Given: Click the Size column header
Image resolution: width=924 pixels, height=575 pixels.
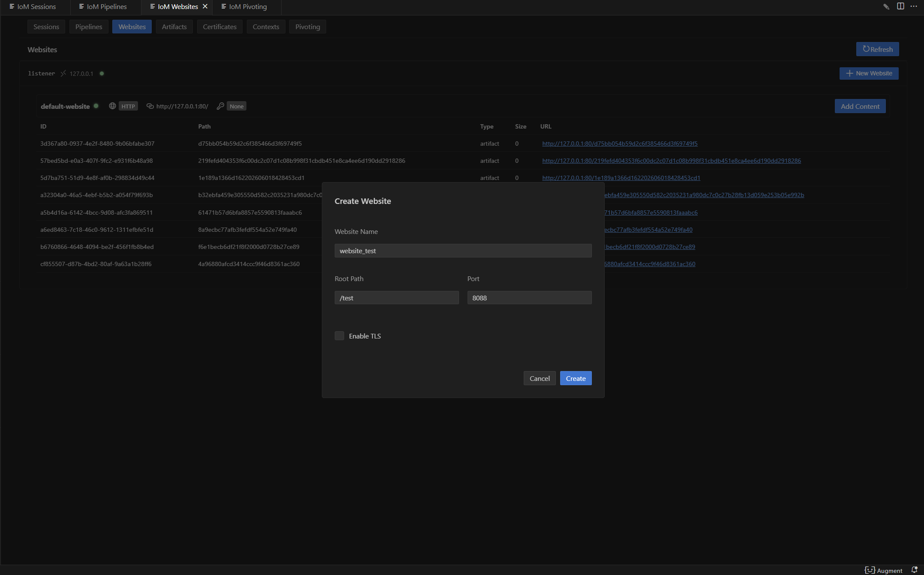Looking at the screenshot, I should pos(521,126).
